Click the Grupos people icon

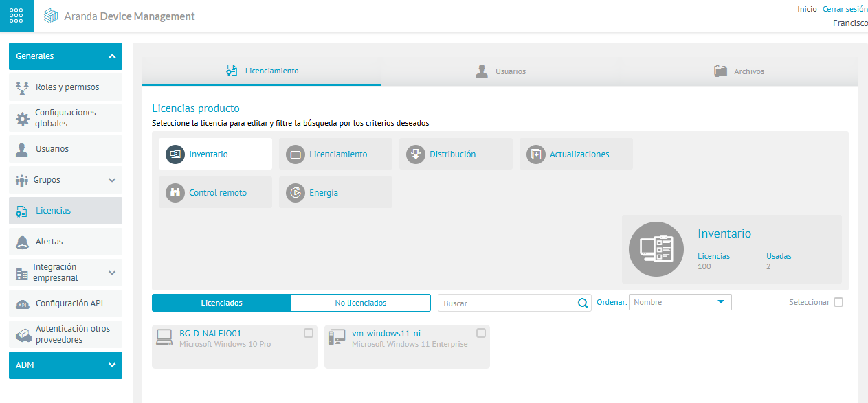(21, 180)
